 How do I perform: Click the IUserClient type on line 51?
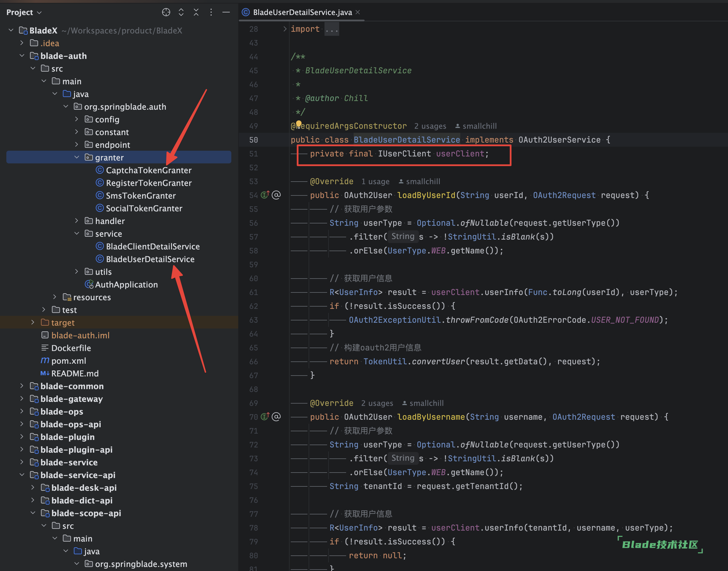coord(404,154)
